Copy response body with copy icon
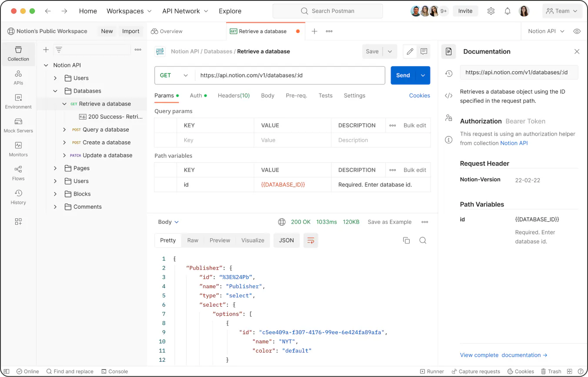 coord(406,240)
